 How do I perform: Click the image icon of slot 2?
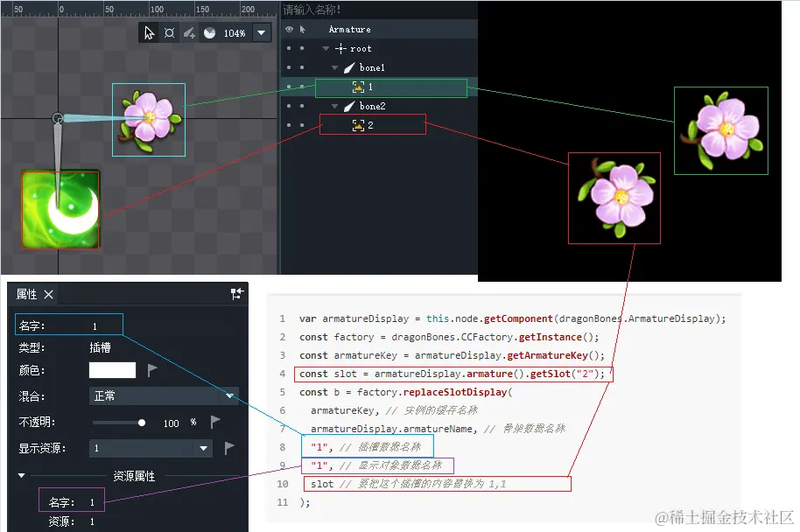click(x=358, y=125)
